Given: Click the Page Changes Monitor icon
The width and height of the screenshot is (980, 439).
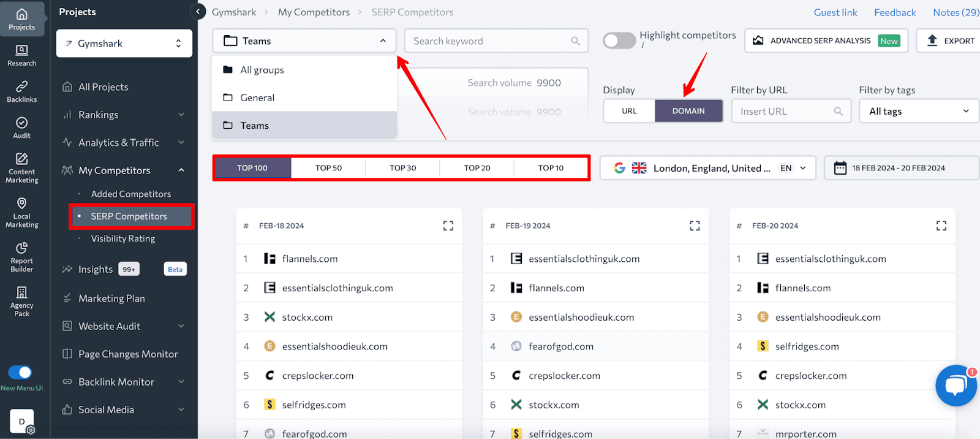Looking at the screenshot, I should tap(67, 354).
